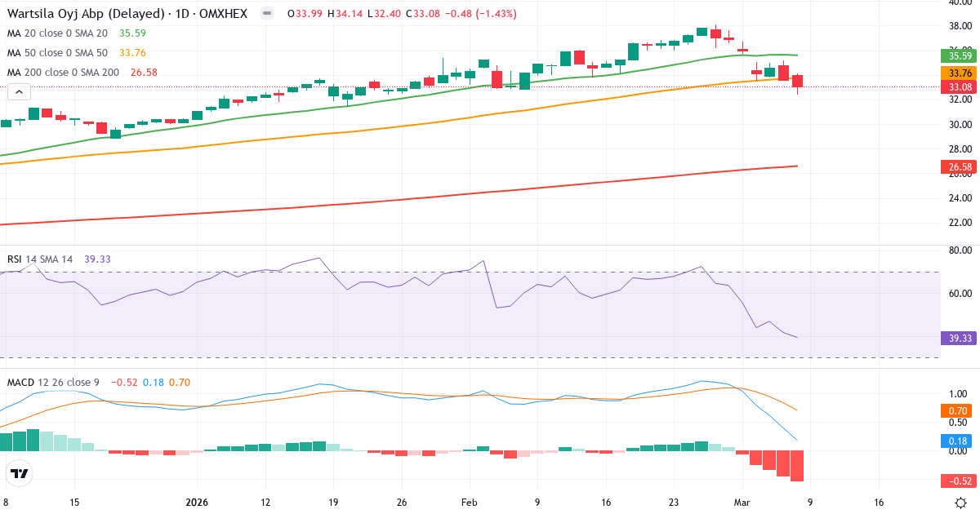
Task: Click the orange 0.70 MACD value label
Action: pyautogui.click(x=956, y=412)
